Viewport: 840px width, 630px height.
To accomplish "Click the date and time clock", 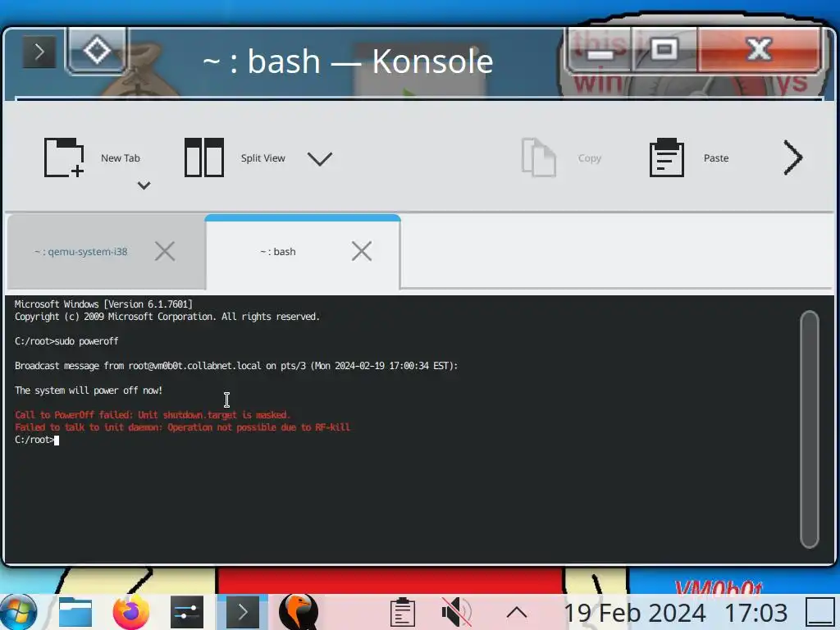I will (676, 613).
